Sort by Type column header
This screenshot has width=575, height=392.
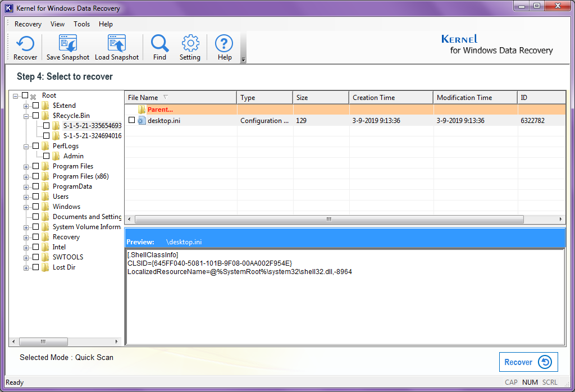point(265,98)
